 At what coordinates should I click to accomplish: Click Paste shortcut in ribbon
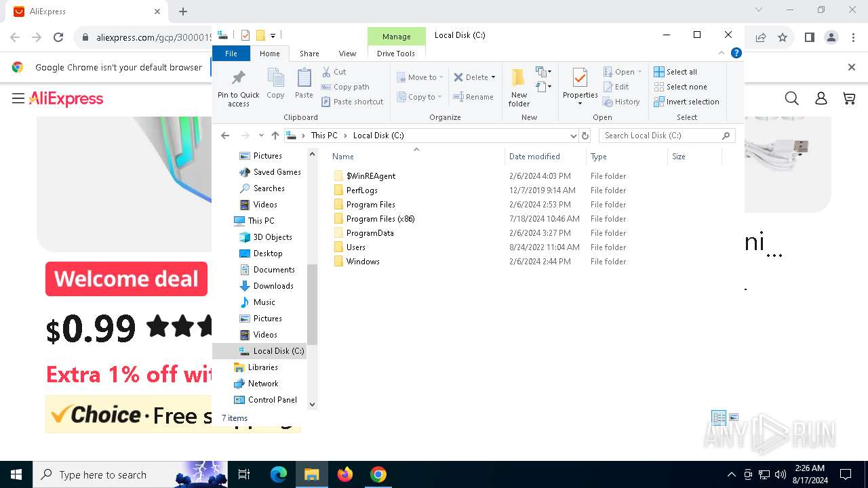coord(353,102)
